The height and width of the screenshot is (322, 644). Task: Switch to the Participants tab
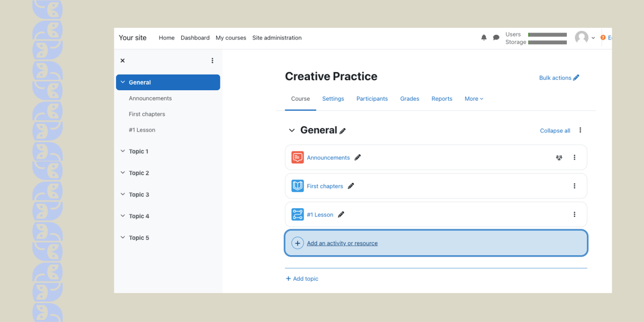point(372,99)
